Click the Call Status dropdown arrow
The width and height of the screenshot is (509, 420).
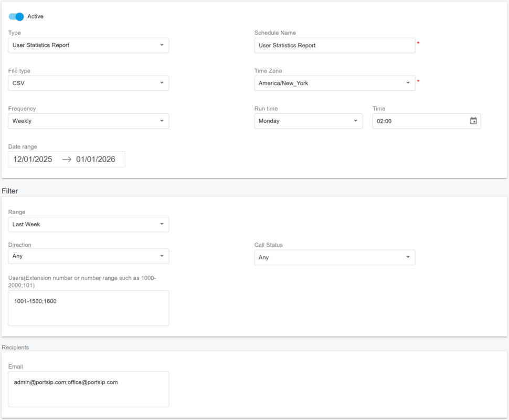tap(409, 257)
